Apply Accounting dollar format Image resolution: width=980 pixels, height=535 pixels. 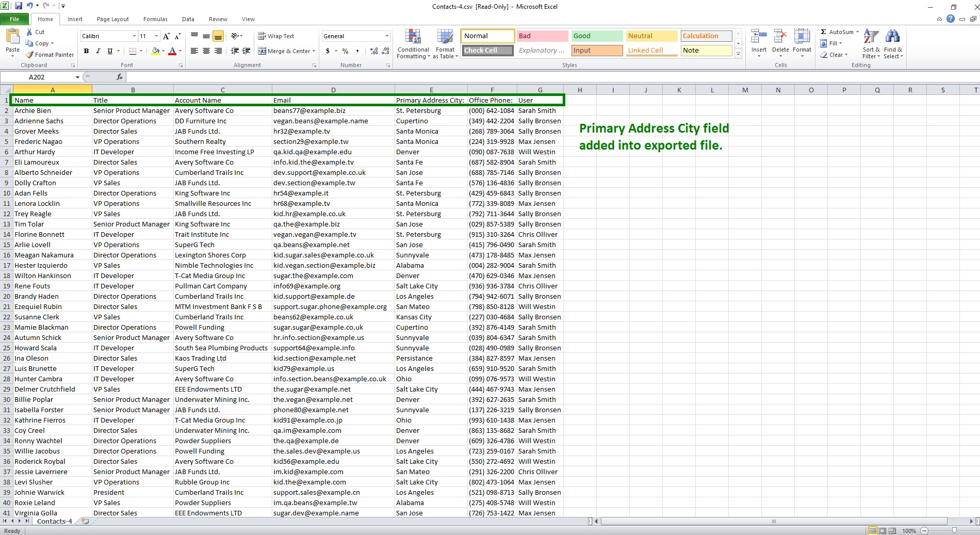pyautogui.click(x=328, y=51)
